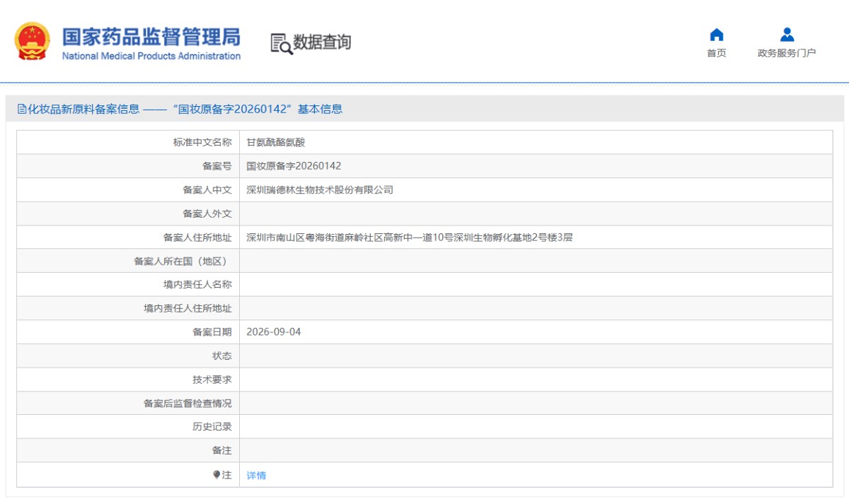The height and width of the screenshot is (504, 849).
Task: Go to 首页 home icon
Action: pyautogui.click(x=716, y=35)
